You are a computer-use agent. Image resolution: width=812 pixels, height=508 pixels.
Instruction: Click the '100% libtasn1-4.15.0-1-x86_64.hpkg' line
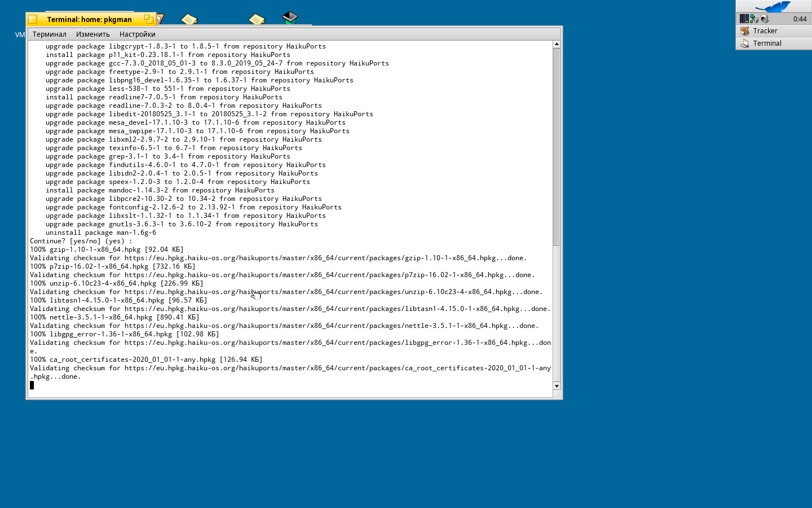coord(118,300)
